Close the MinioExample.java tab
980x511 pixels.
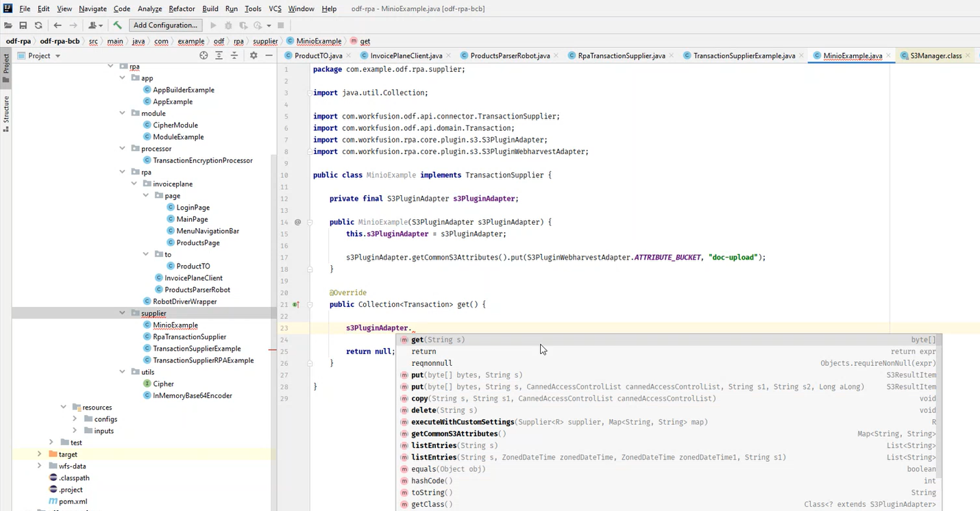click(x=889, y=55)
